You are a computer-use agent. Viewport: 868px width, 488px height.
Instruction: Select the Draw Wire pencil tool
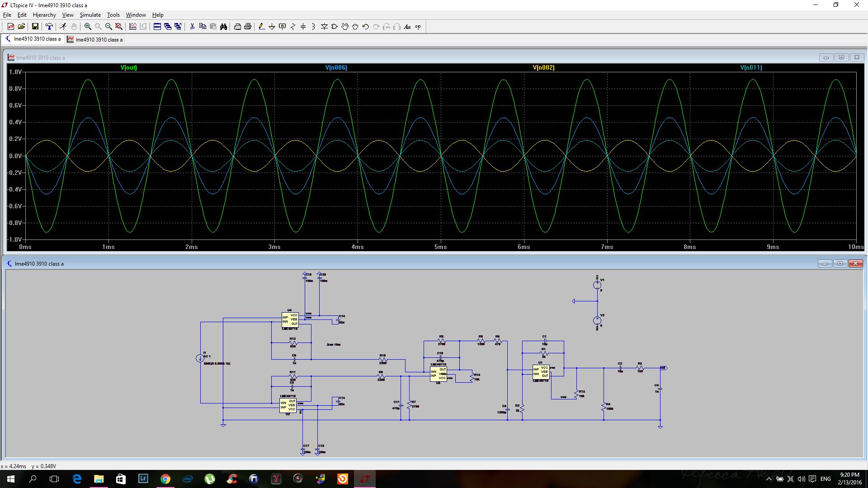pyautogui.click(x=262, y=27)
